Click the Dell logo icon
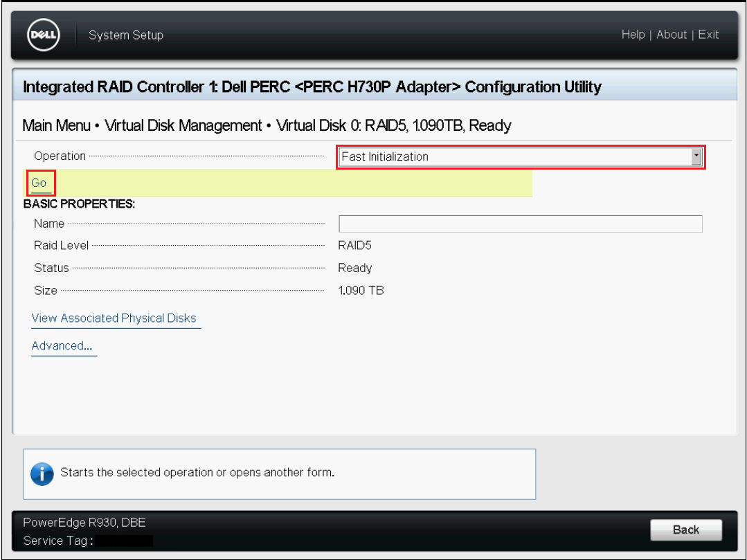The width and height of the screenshot is (747, 560). tap(44, 35)
